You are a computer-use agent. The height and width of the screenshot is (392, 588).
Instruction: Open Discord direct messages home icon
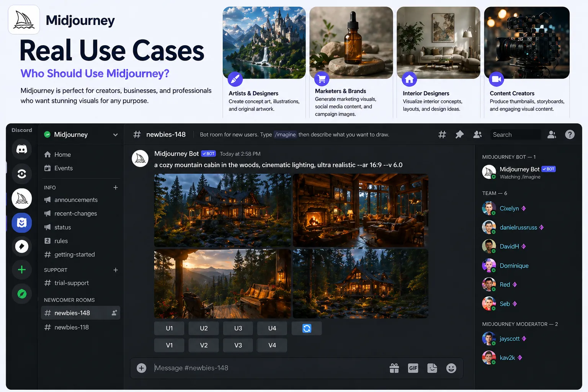[22, 149]
